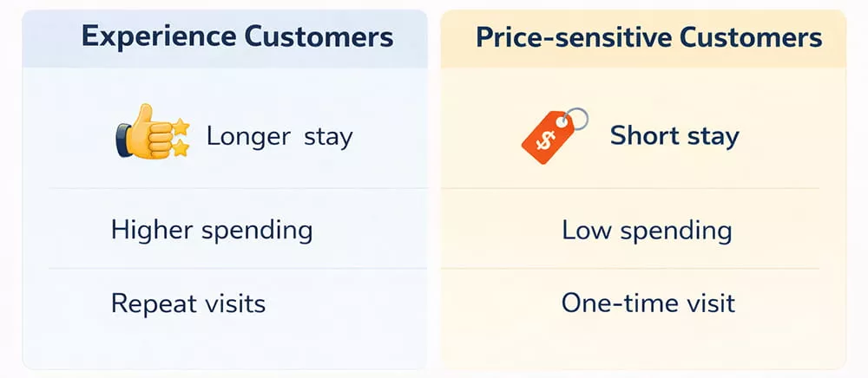Click the lower star beside the thumbs-up
Viewport: 868px width, 378px height.
181,149
